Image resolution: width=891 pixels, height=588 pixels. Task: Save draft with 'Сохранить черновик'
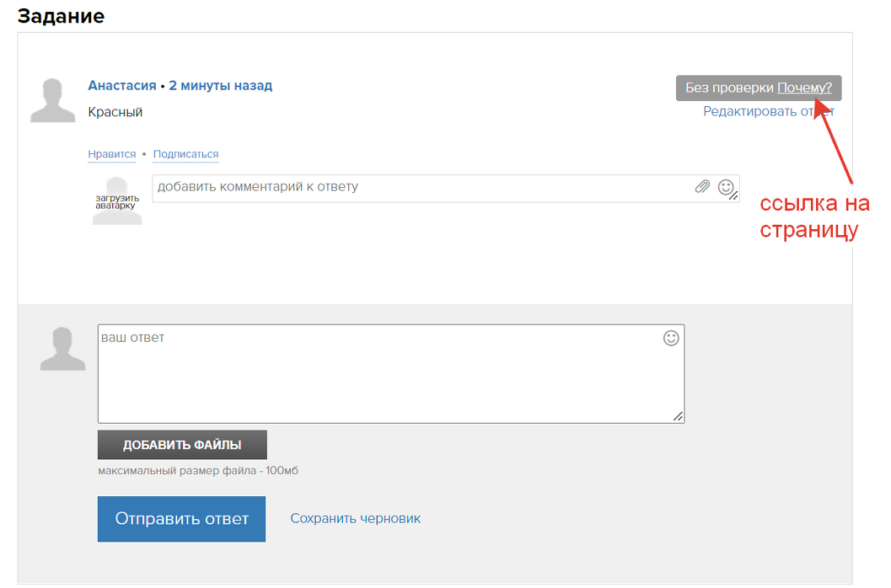(355, 518)
